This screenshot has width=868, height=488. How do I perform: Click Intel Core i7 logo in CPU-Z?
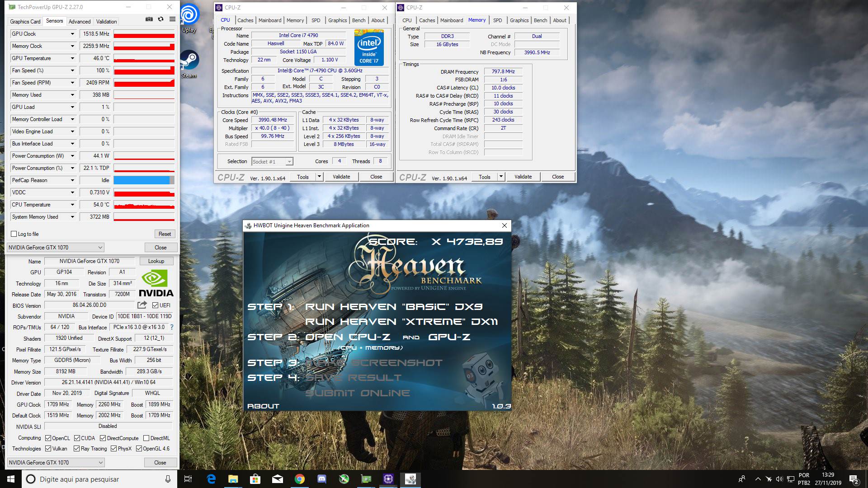click(x=369, y=48)
